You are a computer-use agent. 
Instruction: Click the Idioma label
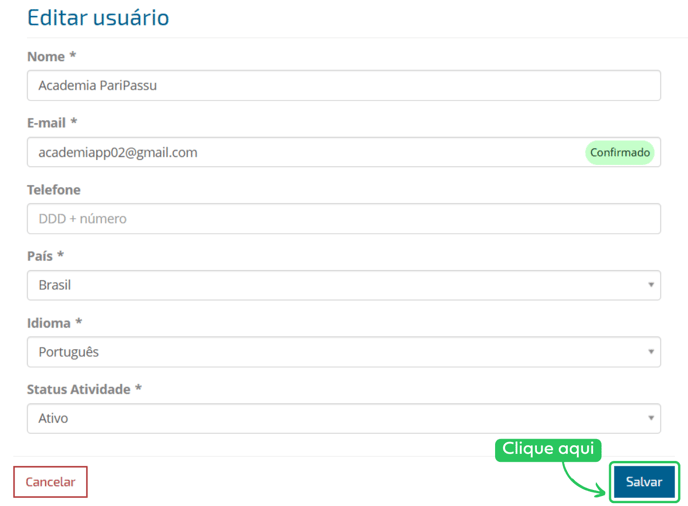pos(55,323)
